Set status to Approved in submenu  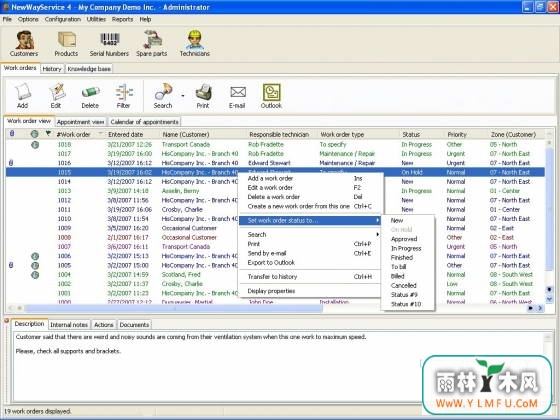pos(408,239)
